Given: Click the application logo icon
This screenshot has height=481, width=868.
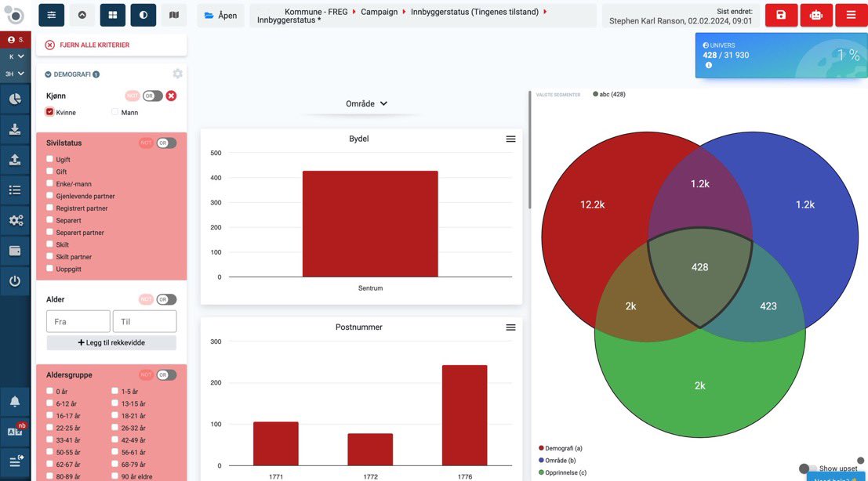Looking at the screenshot, I should [x=14, y=15].
